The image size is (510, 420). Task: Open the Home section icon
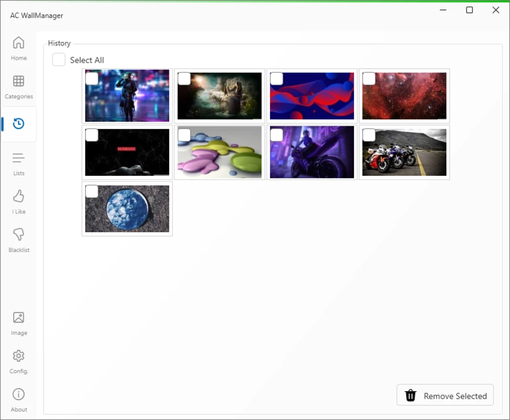click(18, 43)
